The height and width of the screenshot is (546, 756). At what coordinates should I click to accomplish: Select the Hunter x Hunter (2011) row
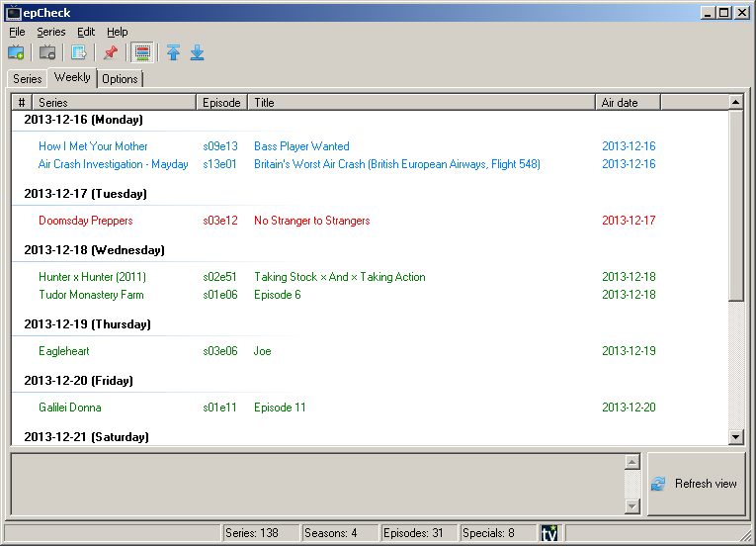[x=371, y=277]
